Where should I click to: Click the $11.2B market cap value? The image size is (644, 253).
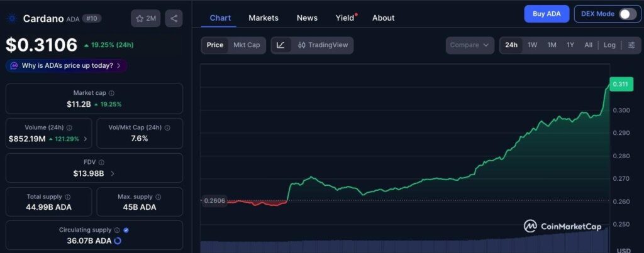[79, 104]
